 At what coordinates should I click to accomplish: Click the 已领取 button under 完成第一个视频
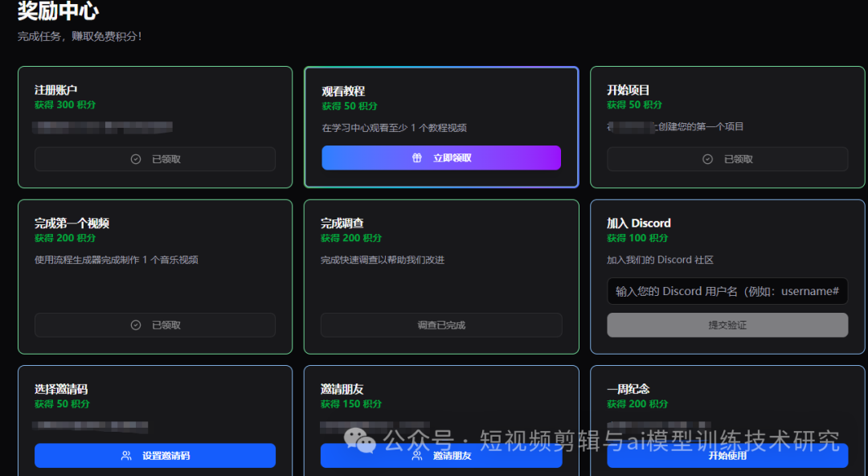pos(154,325)
